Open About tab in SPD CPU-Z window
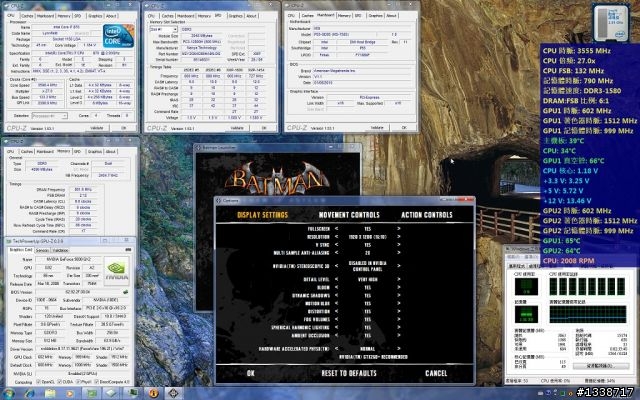 click(x=251, y=16)
